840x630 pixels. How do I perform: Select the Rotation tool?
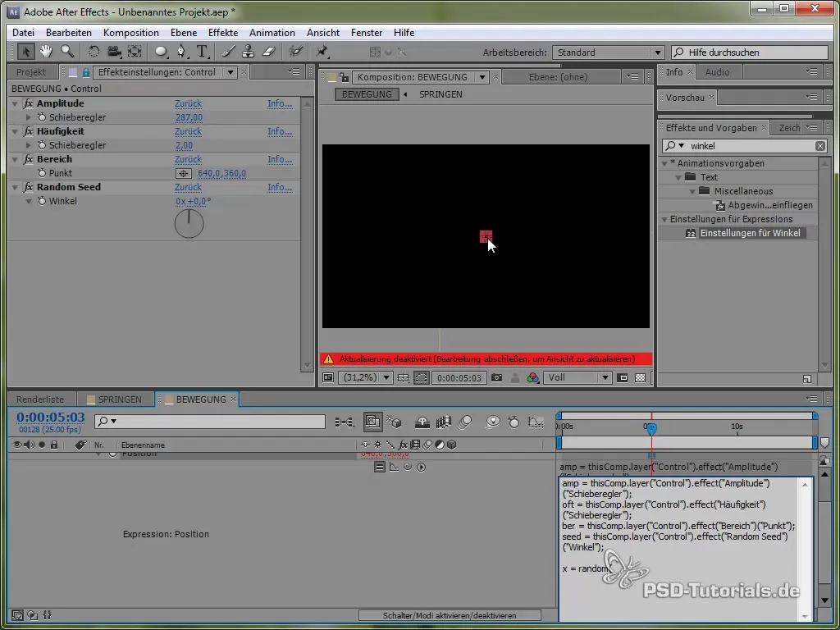click(x=94, y=52)
